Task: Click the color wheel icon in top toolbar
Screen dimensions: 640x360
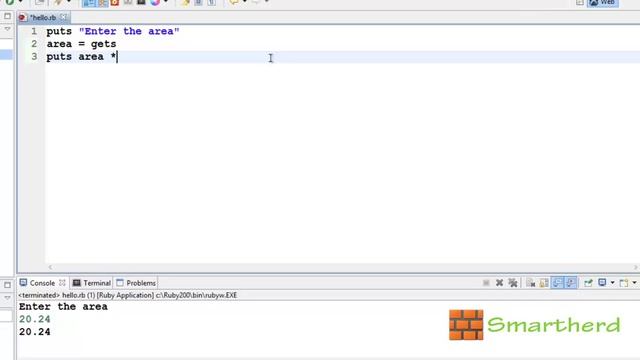Action: (x=155, y=2)
